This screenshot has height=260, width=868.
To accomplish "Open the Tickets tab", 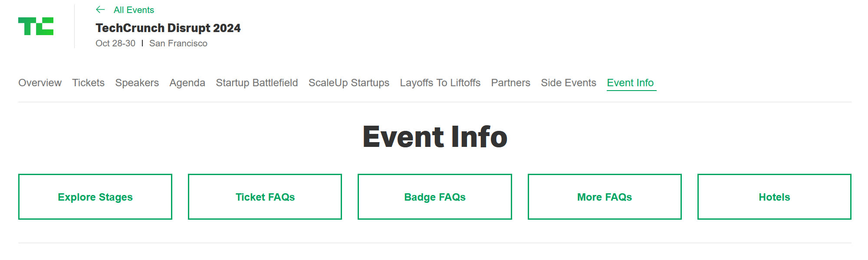I will point(88,83).
